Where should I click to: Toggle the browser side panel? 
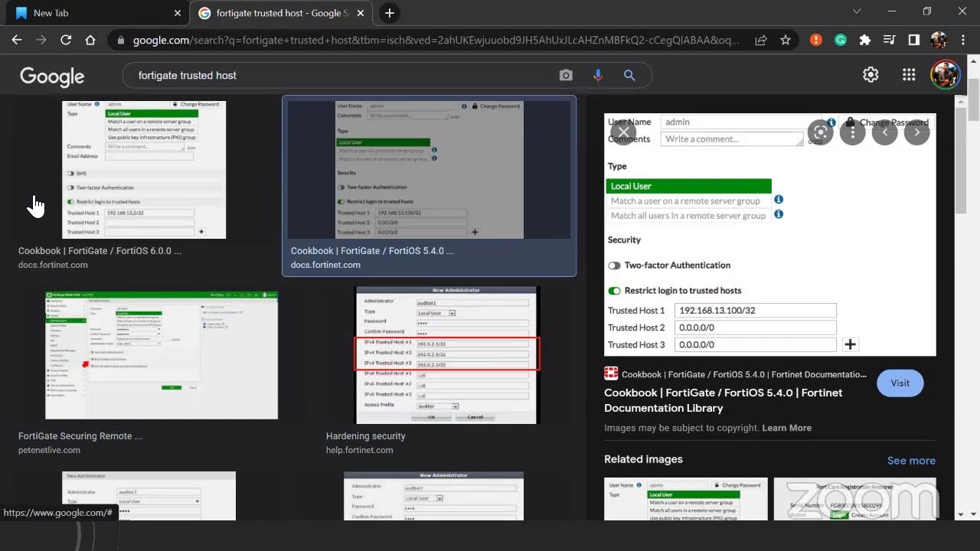coord(914,40)
